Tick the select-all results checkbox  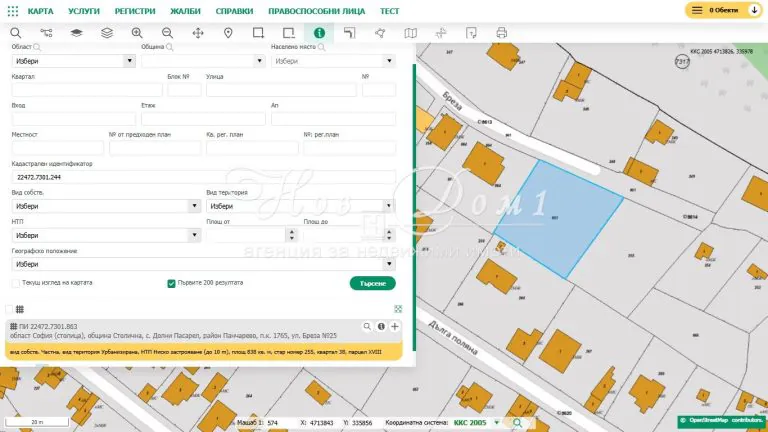tap(9, 310)
